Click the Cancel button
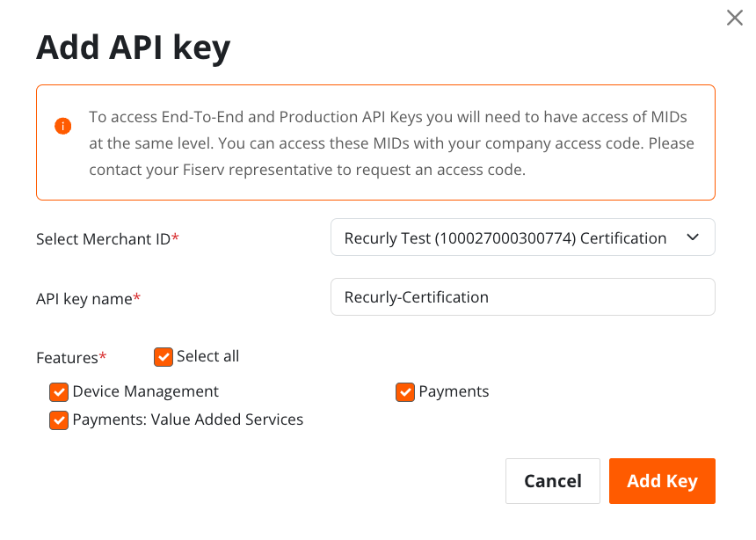Image resolution: width=756 pixels, height=540 pixels. pyautogui.click(x=553, y=481)
